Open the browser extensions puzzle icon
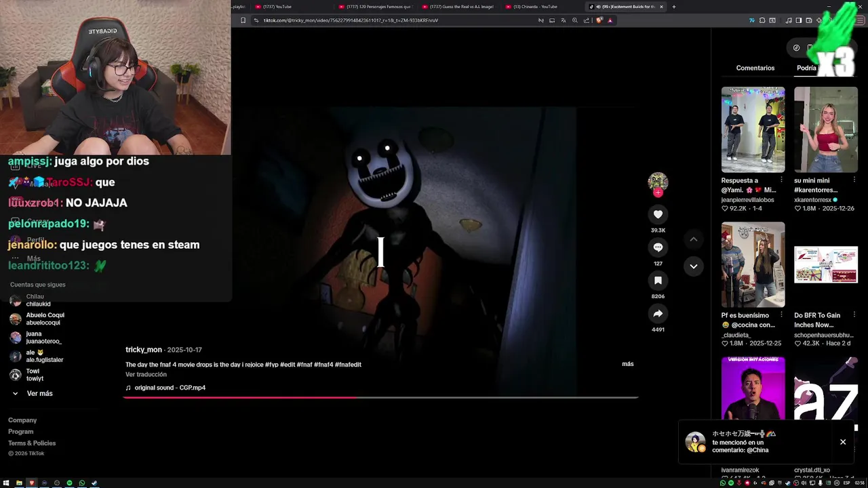 pos(762,20)
